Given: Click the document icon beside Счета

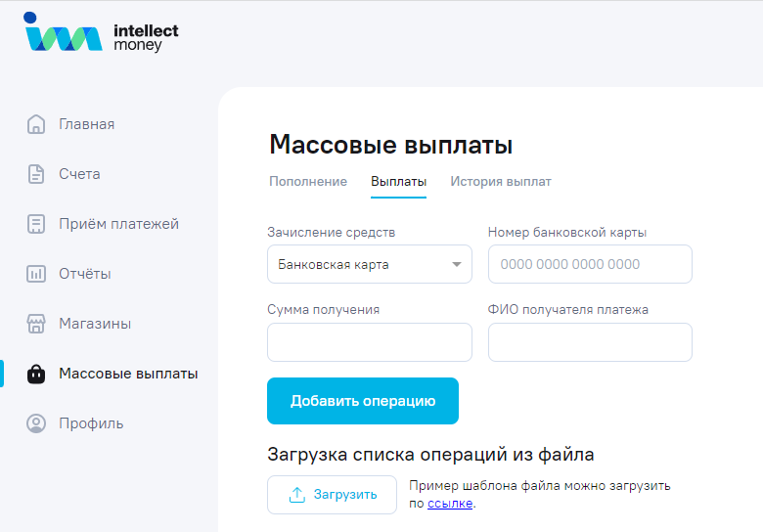Looking at the screenshot, I should point(36,174).
